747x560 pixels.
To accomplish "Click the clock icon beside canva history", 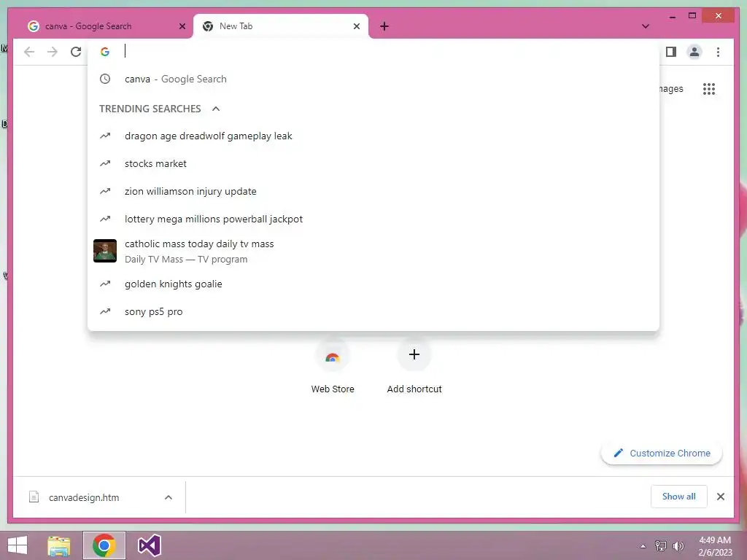I will pyautogui.click(x=105, y=79).
